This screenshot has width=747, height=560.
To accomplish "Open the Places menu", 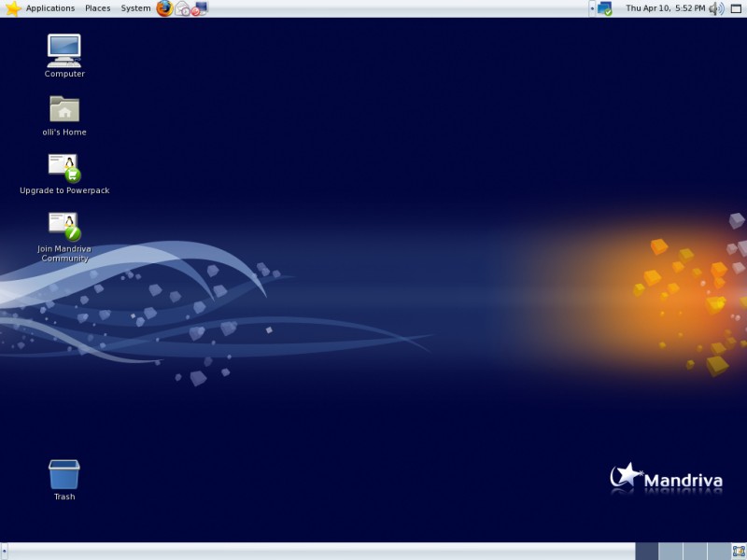I will coord(98,8).
